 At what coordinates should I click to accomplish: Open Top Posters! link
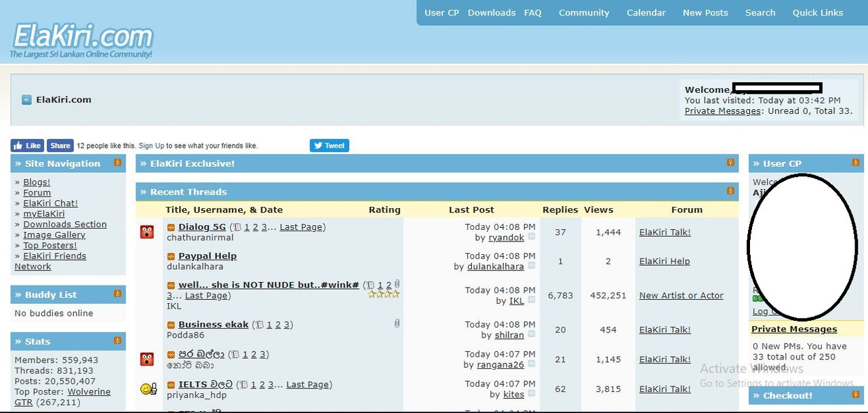(x=50, y=245)
